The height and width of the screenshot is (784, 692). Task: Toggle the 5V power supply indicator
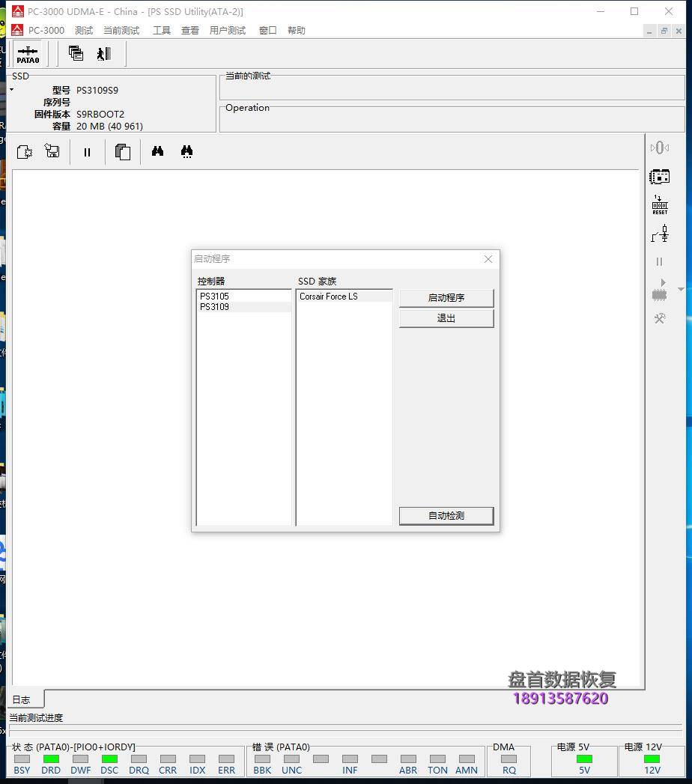coord(584,759)
